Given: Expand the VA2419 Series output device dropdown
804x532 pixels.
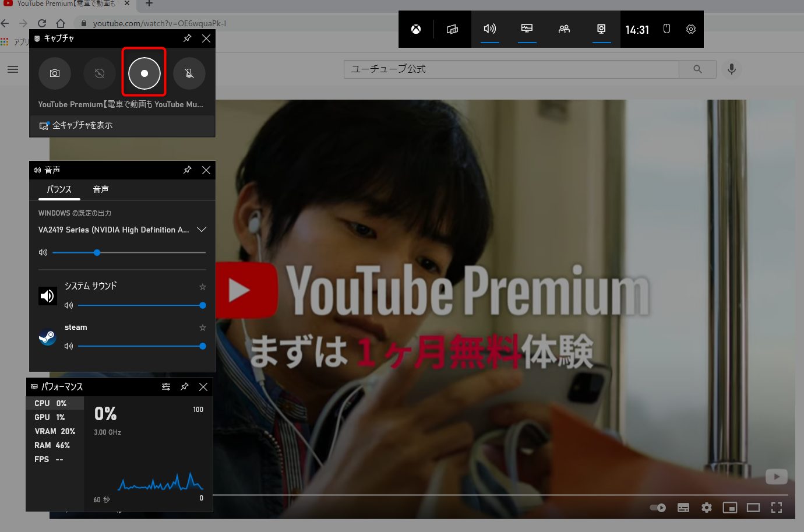Looking at the screenshot, I should 202,230.
